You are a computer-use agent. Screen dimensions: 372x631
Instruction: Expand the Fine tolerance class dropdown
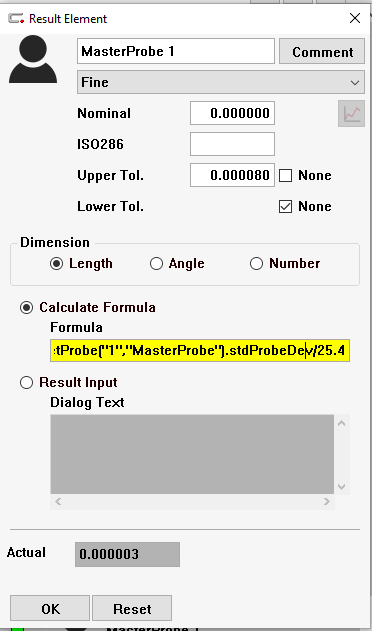(221, 82)
